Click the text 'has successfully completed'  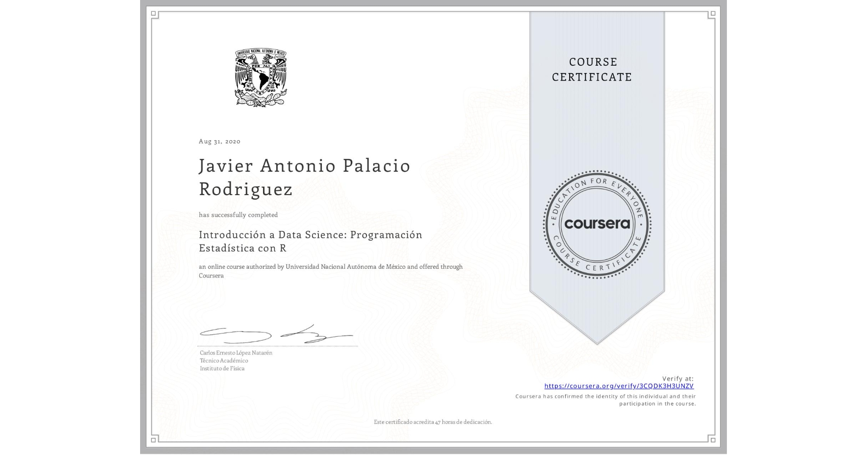pyautogui.click(x=238, y=215)
